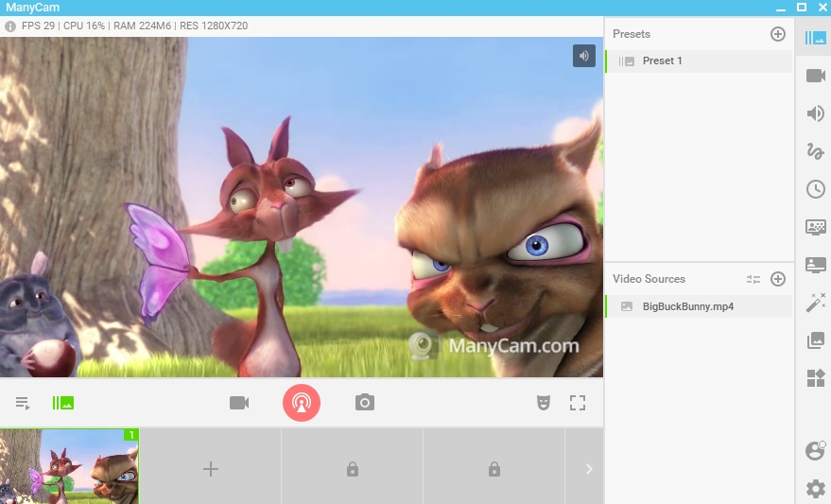This screenshot has height=504, width=831.
Task: Toggle the live broadcast streaming button
Action: click(302, 403)
